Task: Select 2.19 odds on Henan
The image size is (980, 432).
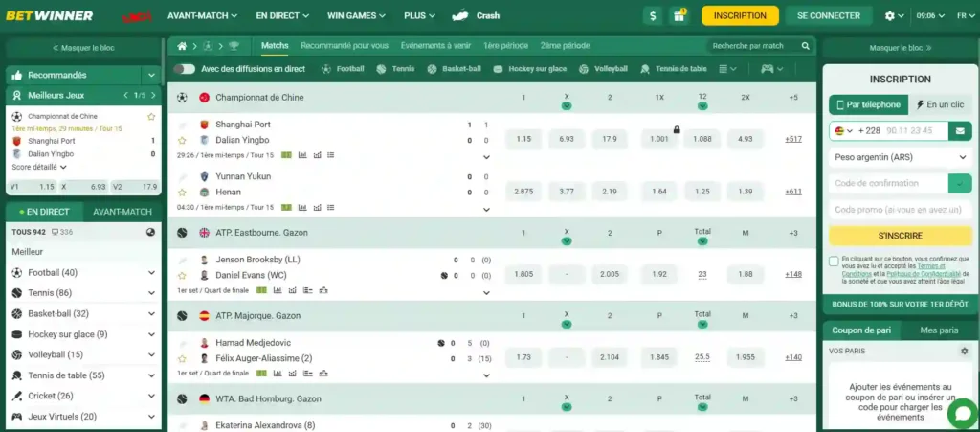Action: click(x=610, y=192)
